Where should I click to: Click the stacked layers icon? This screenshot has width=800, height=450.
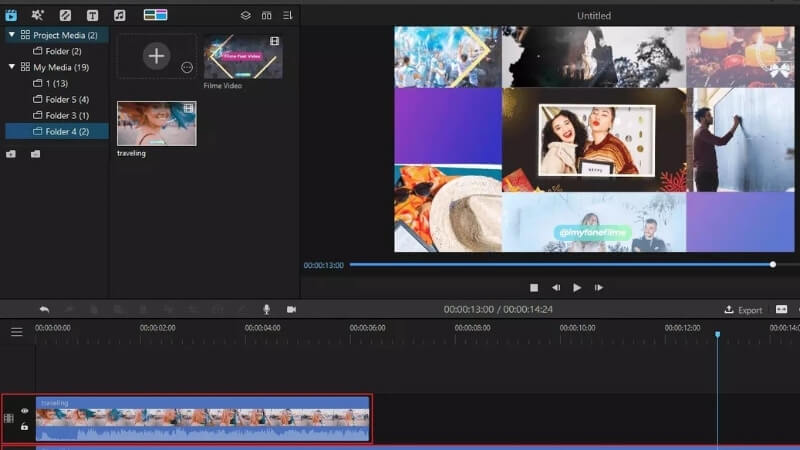tap(245, 15)
